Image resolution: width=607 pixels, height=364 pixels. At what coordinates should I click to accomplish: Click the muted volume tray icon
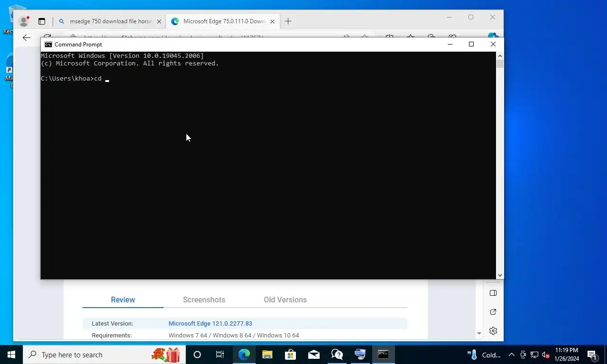click(x=546, y=355)
